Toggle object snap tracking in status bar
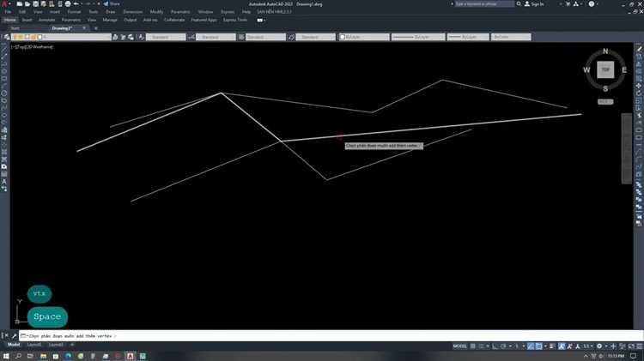 click(x=531, y=346)
